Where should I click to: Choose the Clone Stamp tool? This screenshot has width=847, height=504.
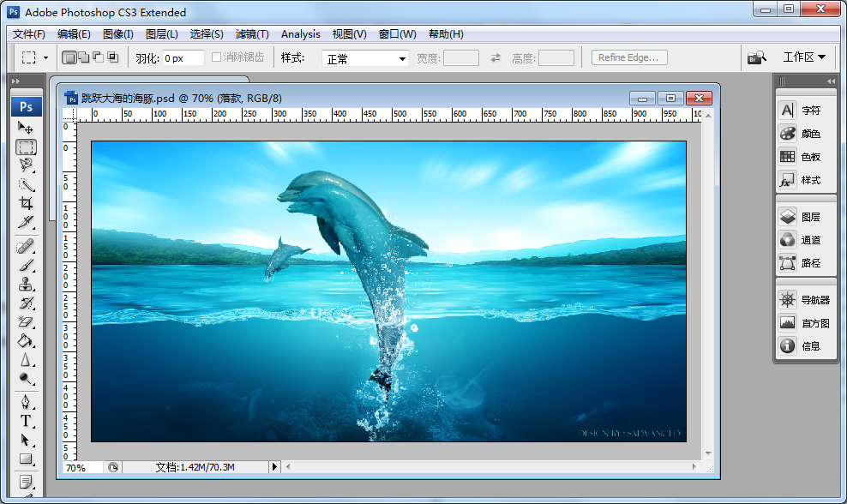(x=26, y=285)
